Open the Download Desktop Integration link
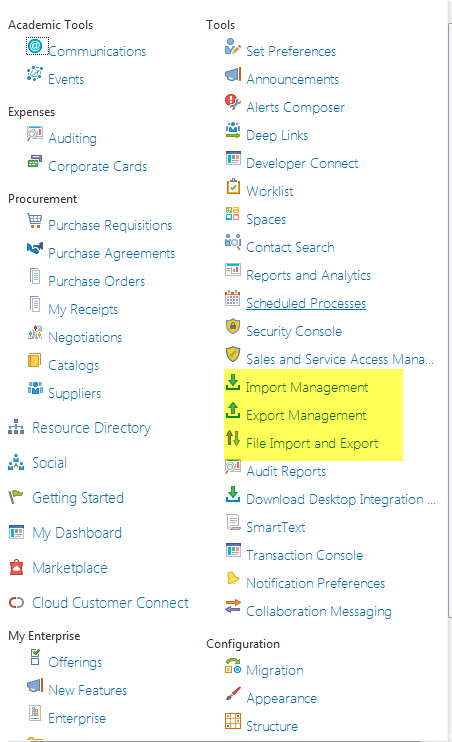 341,499
